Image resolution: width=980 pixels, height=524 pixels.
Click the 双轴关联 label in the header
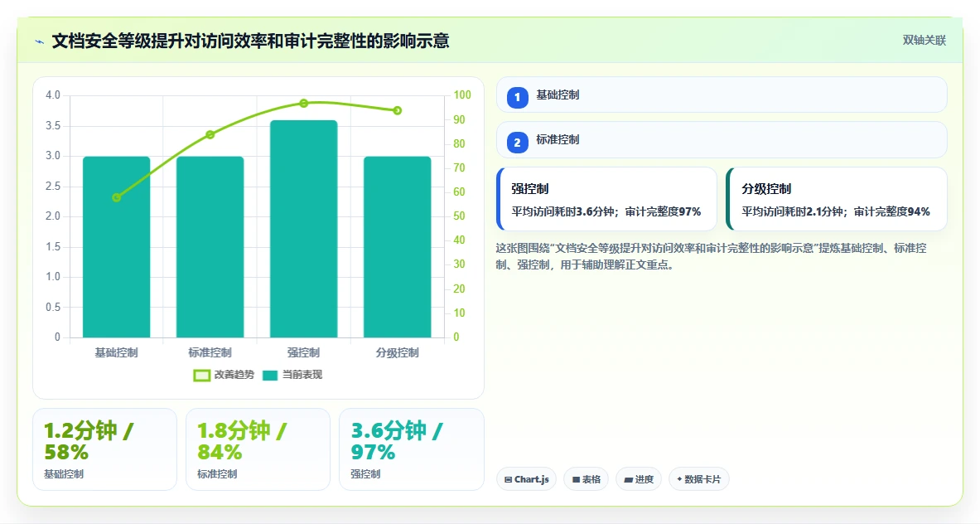pos(924,40)
